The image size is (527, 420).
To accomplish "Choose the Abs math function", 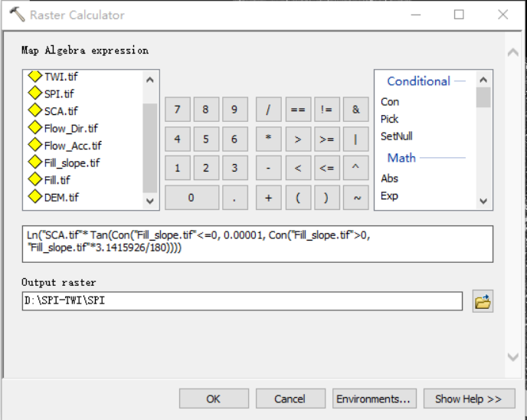I will [x=389, y=179].
